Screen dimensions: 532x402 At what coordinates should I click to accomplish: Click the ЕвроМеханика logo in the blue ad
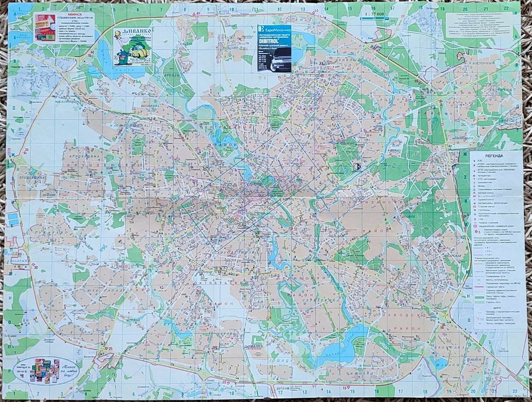(261, 29)
